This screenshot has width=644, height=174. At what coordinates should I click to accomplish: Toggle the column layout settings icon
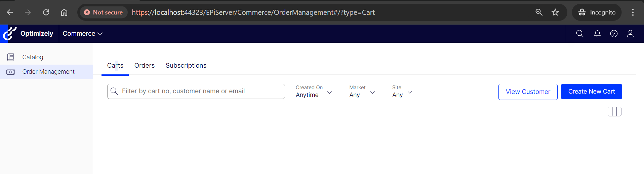click(614, 111)
